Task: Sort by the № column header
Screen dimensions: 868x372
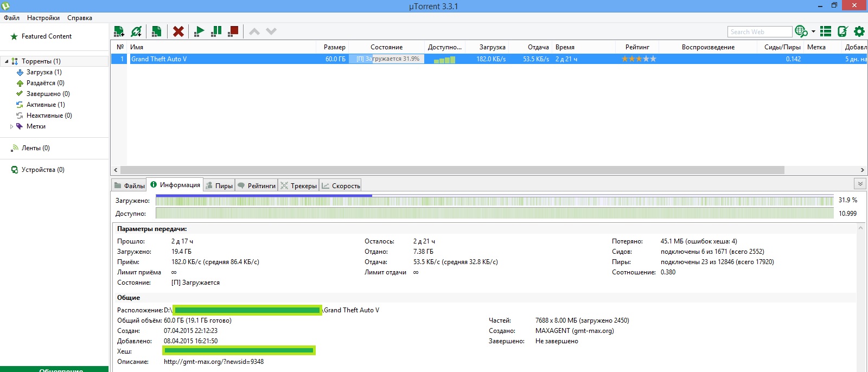Action: pyautogui.click(x=120, y=47)
